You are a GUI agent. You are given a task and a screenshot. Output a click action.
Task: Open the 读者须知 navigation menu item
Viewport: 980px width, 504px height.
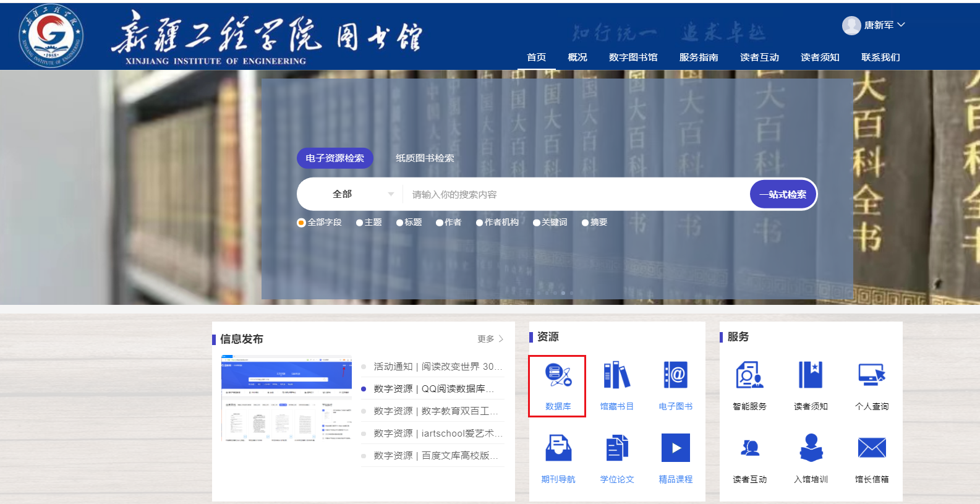pyautogui.click(x=820, y=58)
